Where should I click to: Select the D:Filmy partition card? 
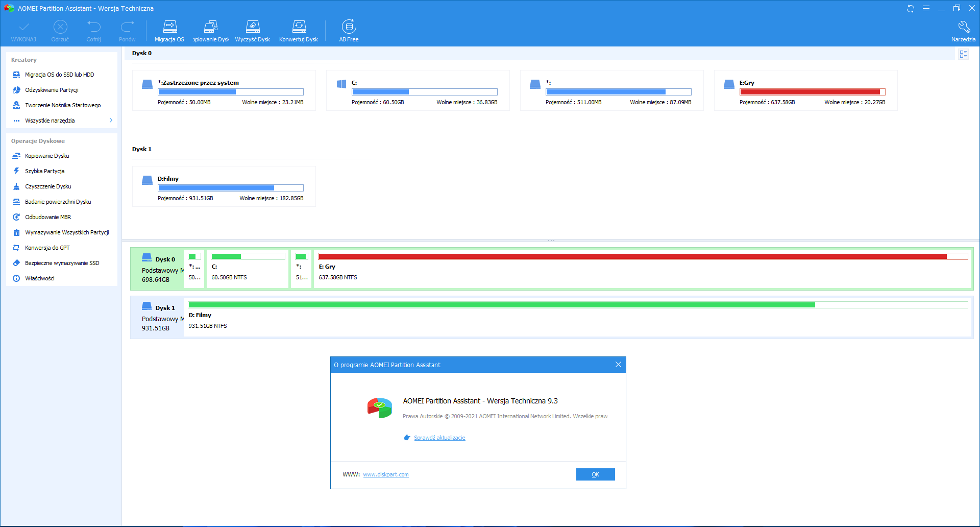pos(224,186)
